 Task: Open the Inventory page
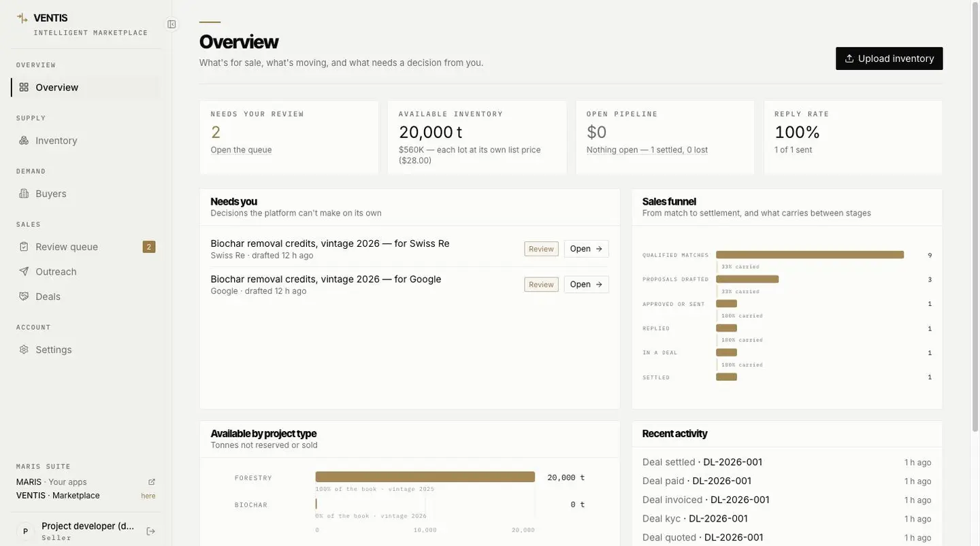click(86, 140)
